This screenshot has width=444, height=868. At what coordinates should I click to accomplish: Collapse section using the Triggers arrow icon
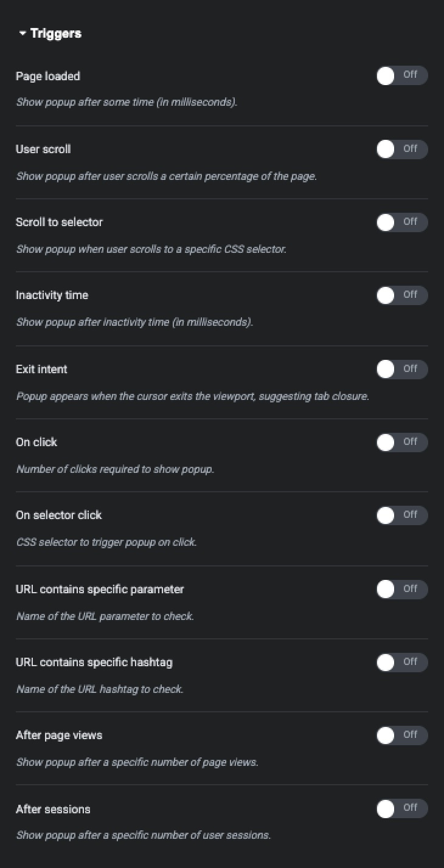click(x=23, y=33)
